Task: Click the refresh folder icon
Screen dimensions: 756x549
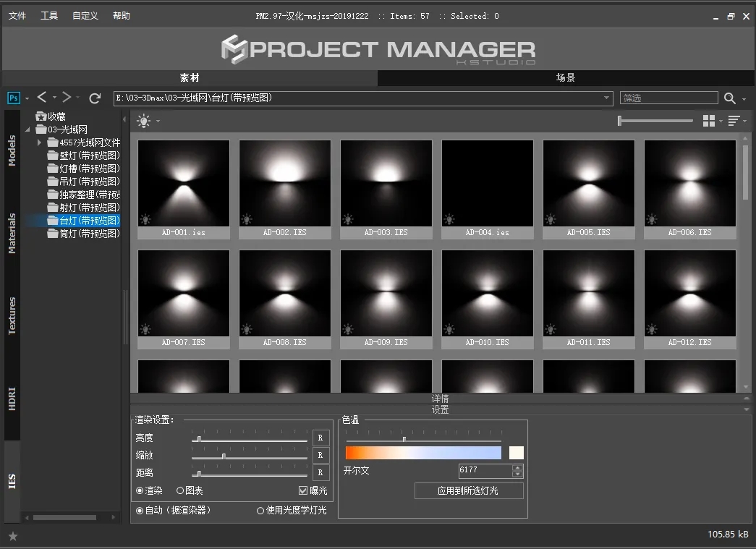Action: 95,98
